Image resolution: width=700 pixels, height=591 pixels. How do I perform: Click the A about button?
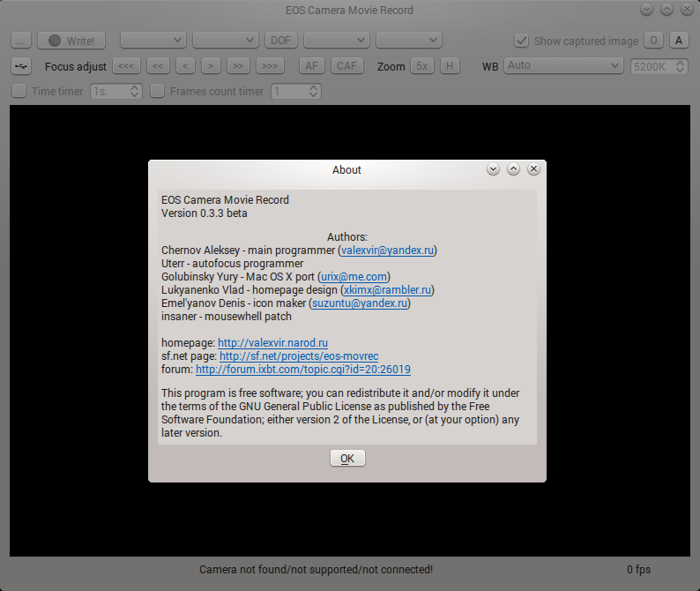[679, 41]
